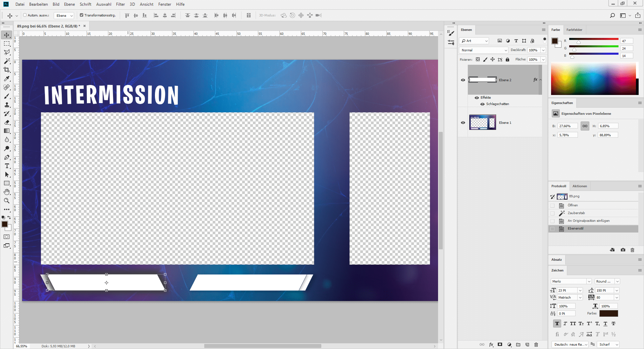Select the Eraser tool
The height and width of the screenshot is (349, 644).
click(7, 122)
